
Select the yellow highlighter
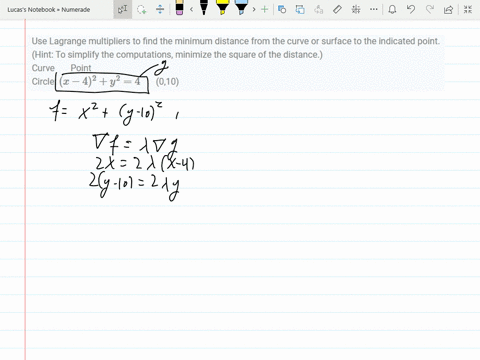(x=222, y=8)
